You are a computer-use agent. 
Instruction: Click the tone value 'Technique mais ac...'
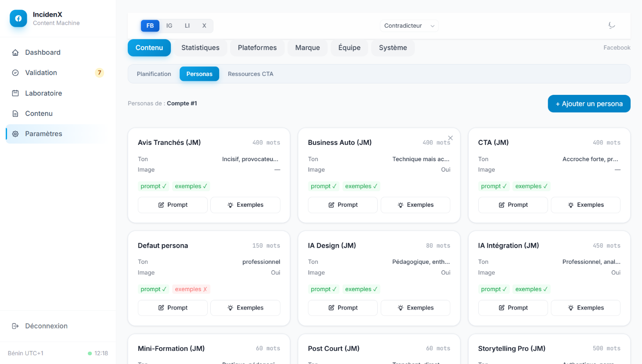click(421, 159)
